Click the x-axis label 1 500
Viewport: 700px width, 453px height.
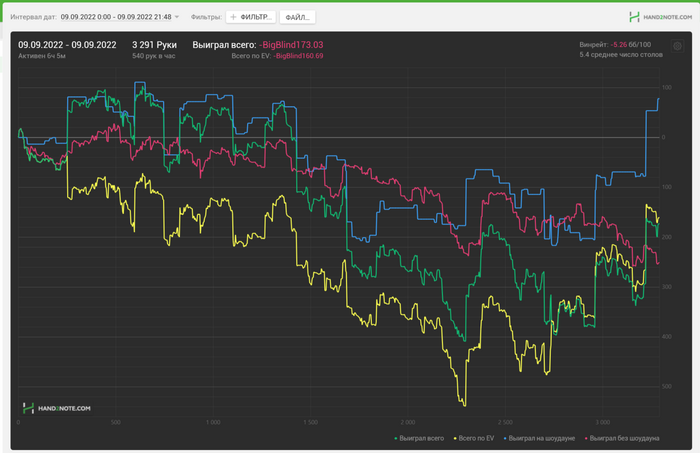(310, 422)
